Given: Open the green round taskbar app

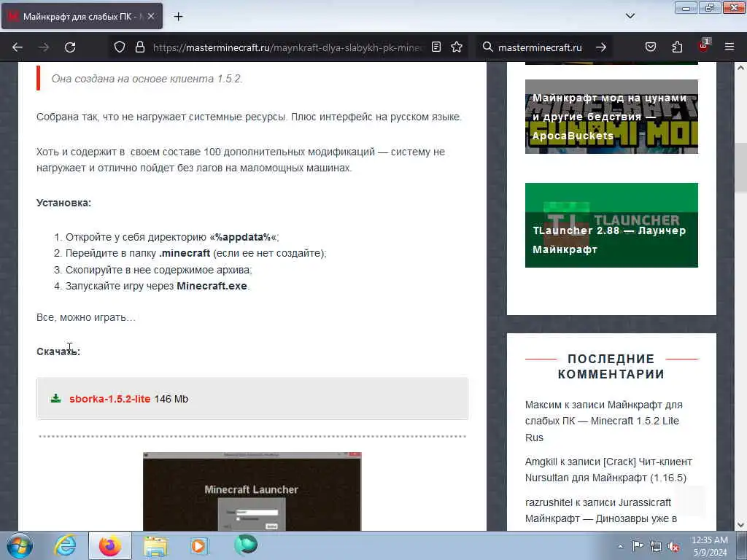Looking at the screenshot, I should (245, 545).
